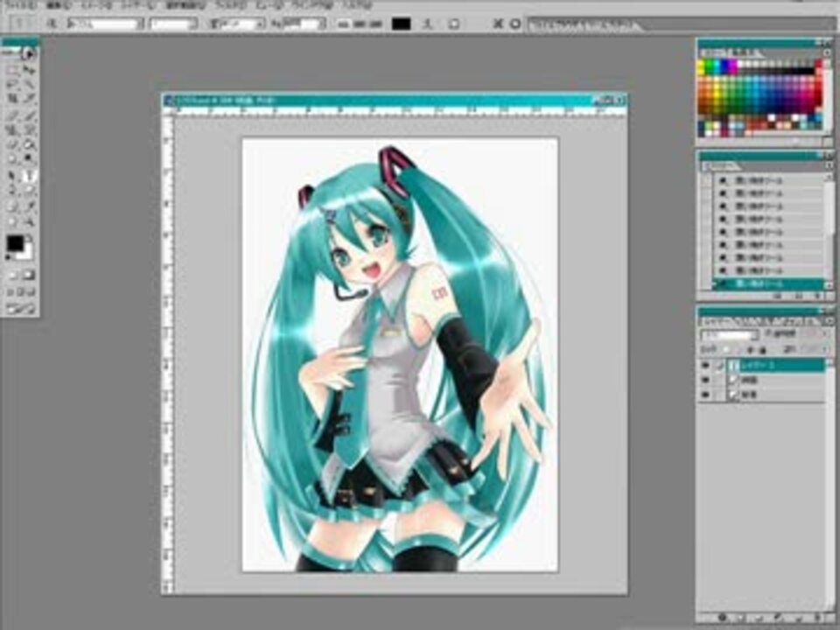Select the Healing Brush tool

12,115
